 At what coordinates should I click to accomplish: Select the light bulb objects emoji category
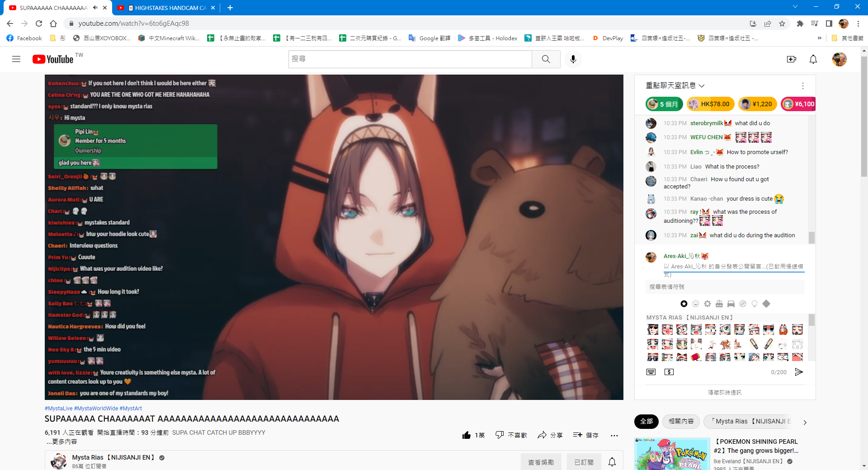(755, 304)
